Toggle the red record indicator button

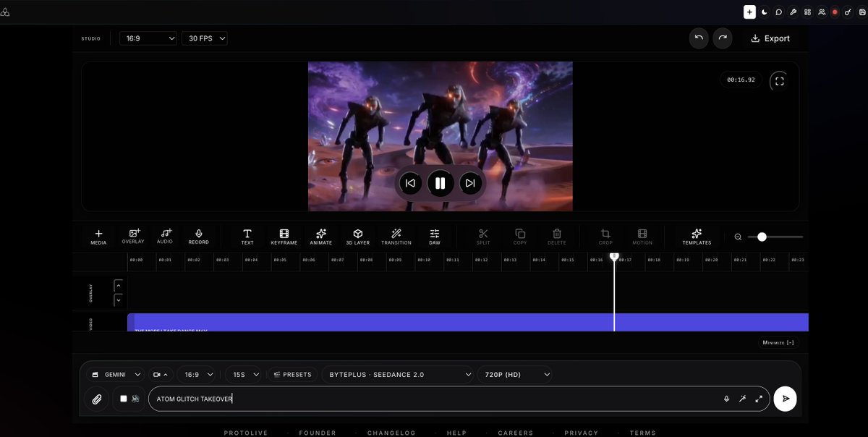coord(835,12)
